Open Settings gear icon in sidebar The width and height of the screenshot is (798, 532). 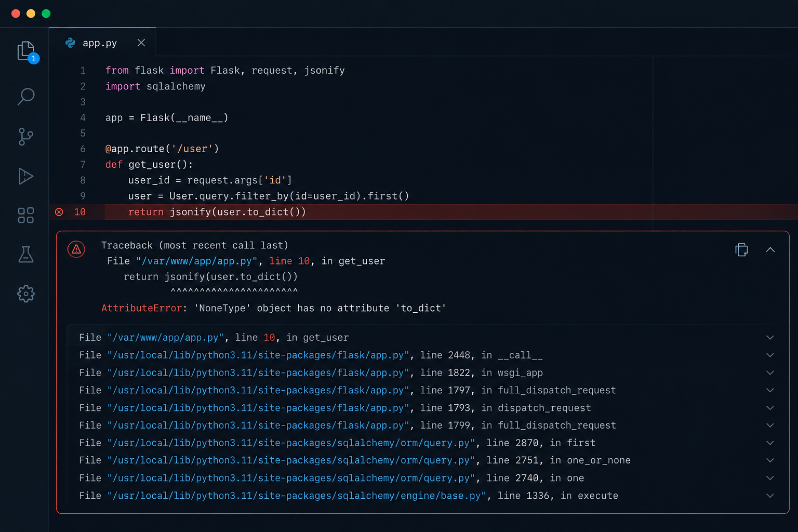(25, 294)
